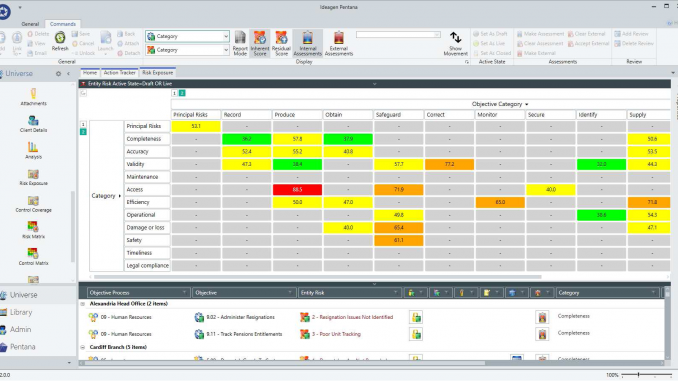678x381 pixels.
Task: Select row level 1 toggle beside Principal Risks
Action: click(83, 125)
